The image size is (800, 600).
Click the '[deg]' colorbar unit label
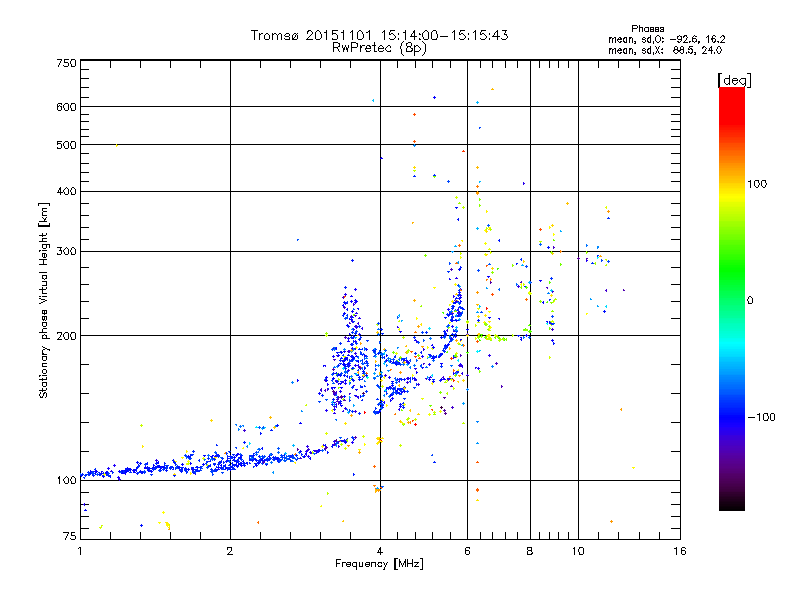pyautogui.click(x=735, y=80)
